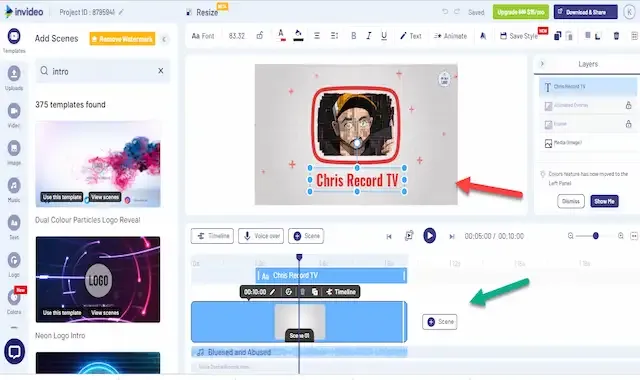
Task: Open the Image sidebar panel
Action: pos(14,152)
